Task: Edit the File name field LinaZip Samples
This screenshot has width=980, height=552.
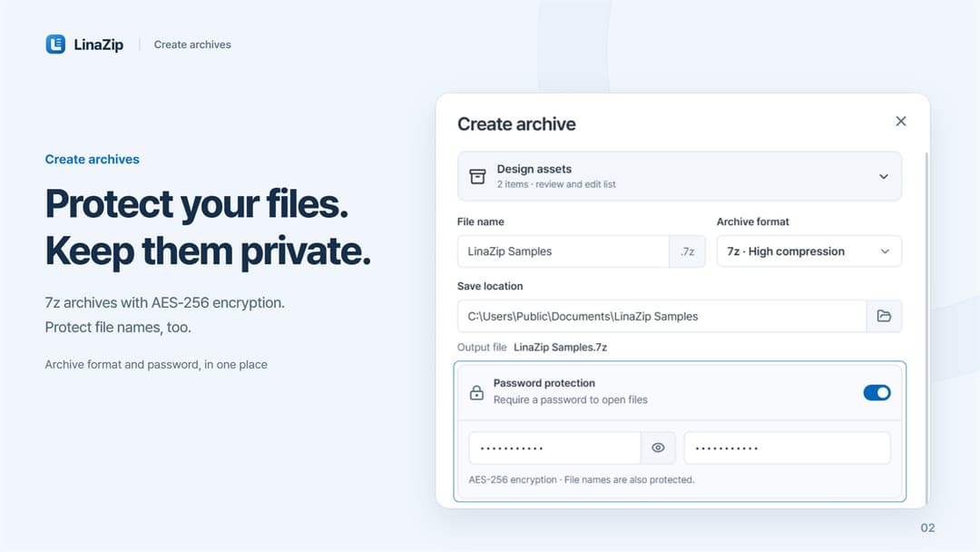Action: [x=563, y=251]
